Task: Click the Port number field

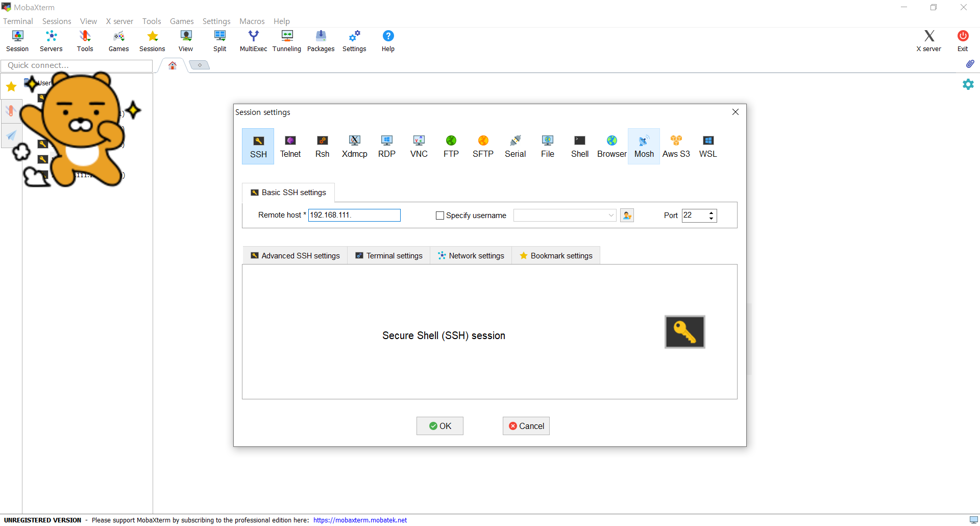Action: (695, 216)
